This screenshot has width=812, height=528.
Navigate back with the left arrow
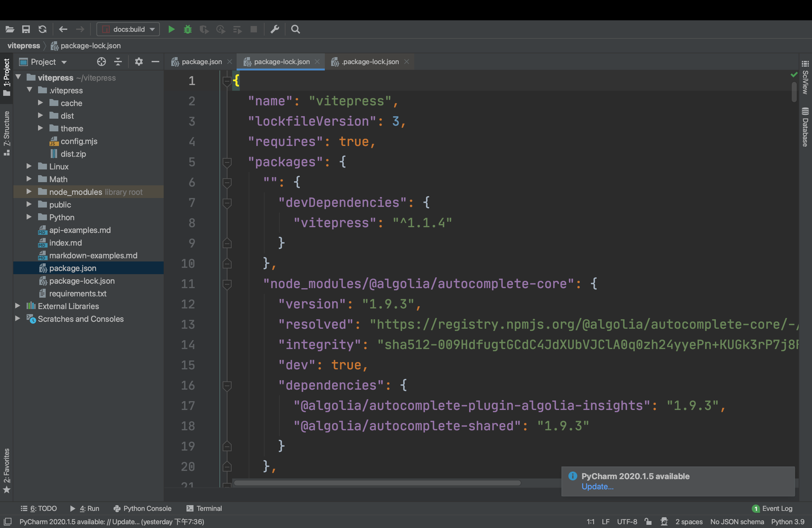tap(63, 30)
